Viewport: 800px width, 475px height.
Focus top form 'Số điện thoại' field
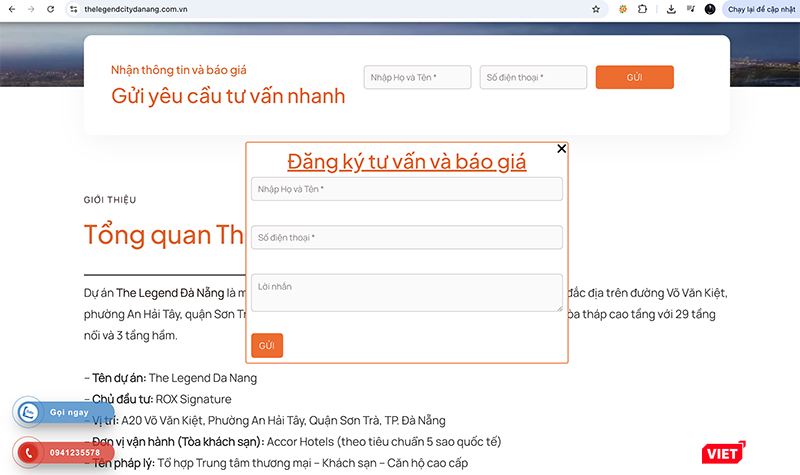click(x=533, y=77)
